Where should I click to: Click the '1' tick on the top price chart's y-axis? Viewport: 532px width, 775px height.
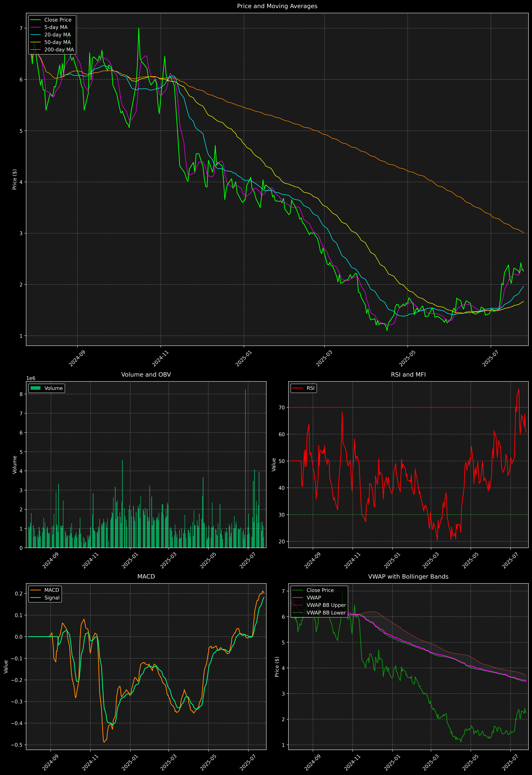21,336
